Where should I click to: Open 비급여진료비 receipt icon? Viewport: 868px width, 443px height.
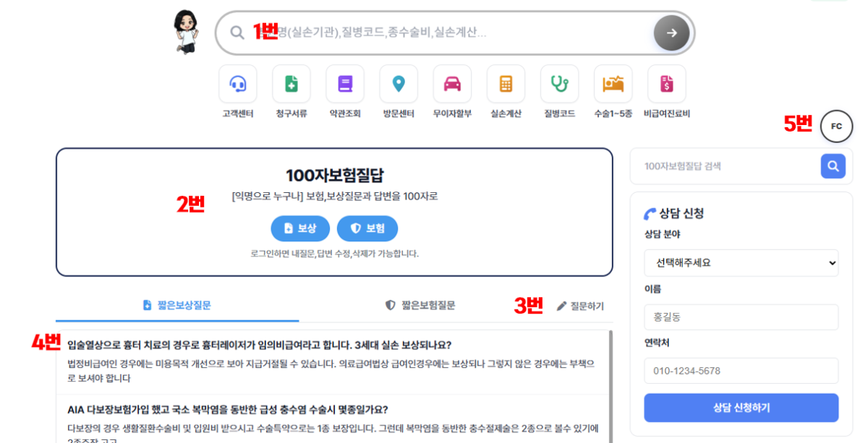click(x=666, y=84)
